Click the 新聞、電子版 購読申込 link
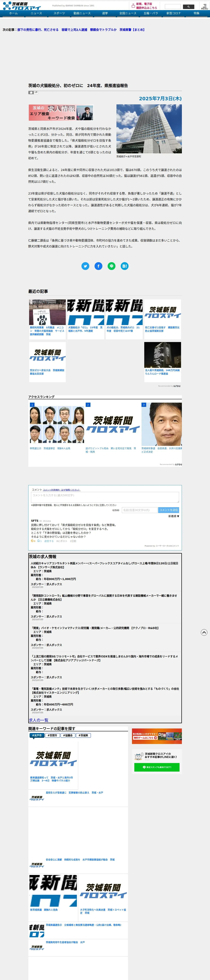 tap(146, 6)
